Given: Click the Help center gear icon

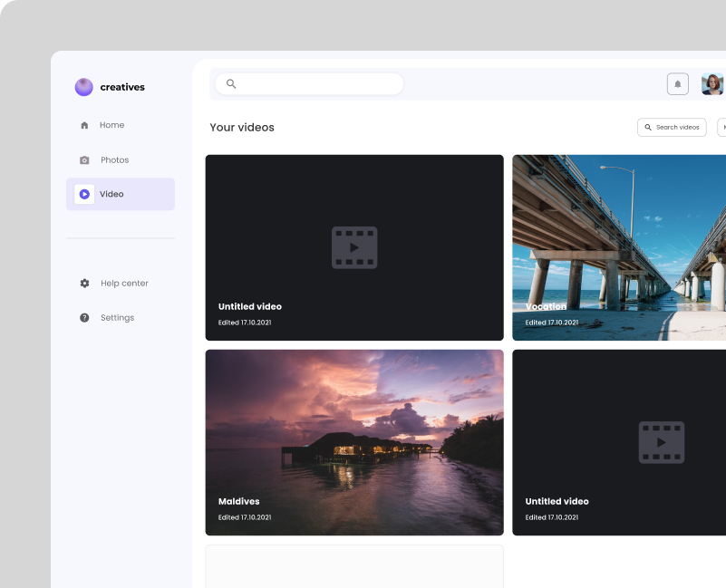Looking at the screenshot, I should (84, 283).
